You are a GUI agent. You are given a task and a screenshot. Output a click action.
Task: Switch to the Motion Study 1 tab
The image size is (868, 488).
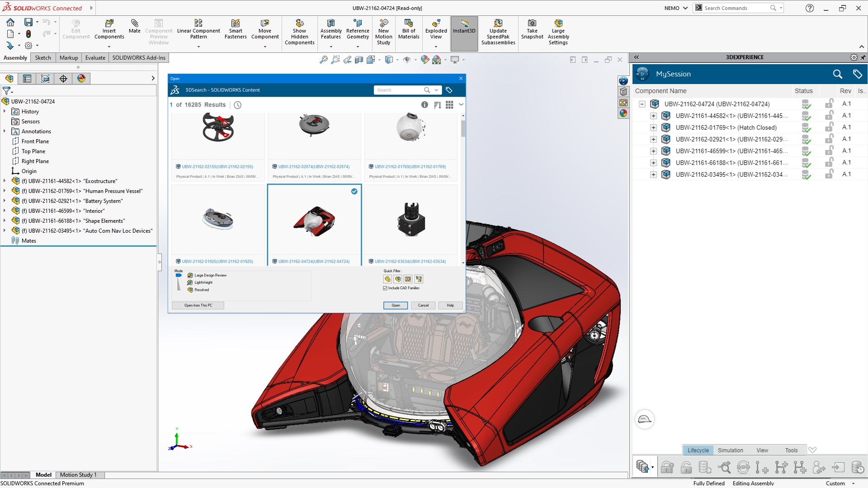(79, 474)
